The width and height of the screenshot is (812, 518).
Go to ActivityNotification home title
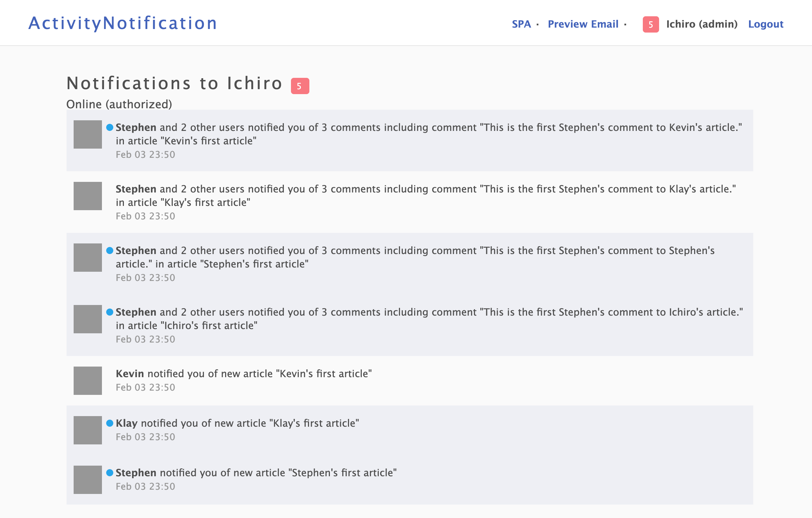coord(122,23)
